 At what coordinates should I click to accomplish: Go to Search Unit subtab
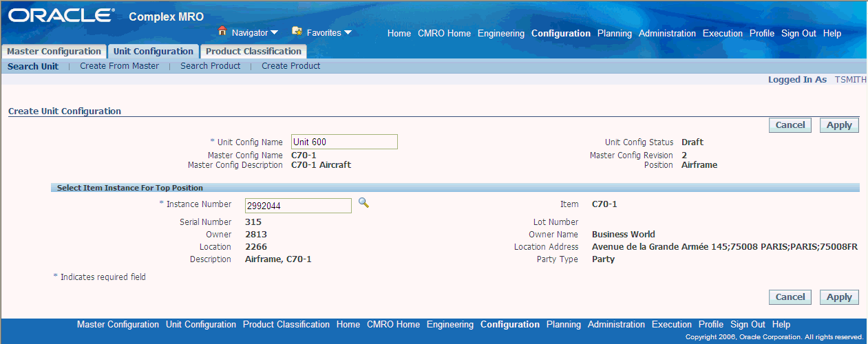tap(33, 67)
